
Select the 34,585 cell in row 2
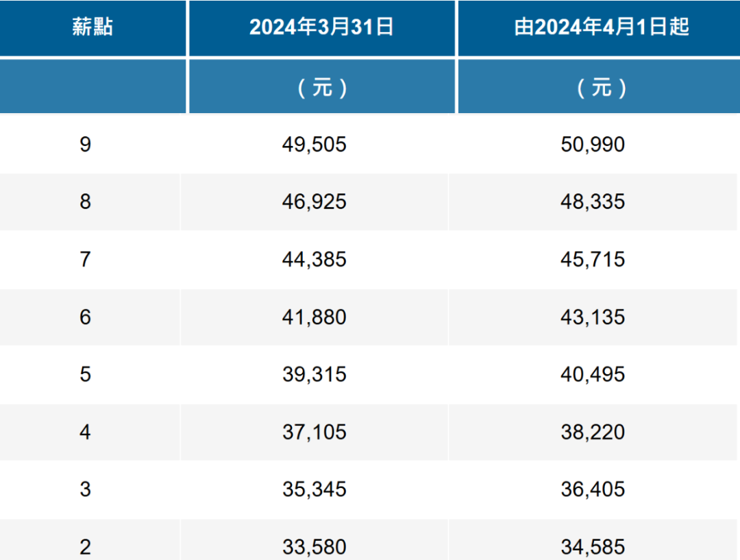tap(593, 540)
